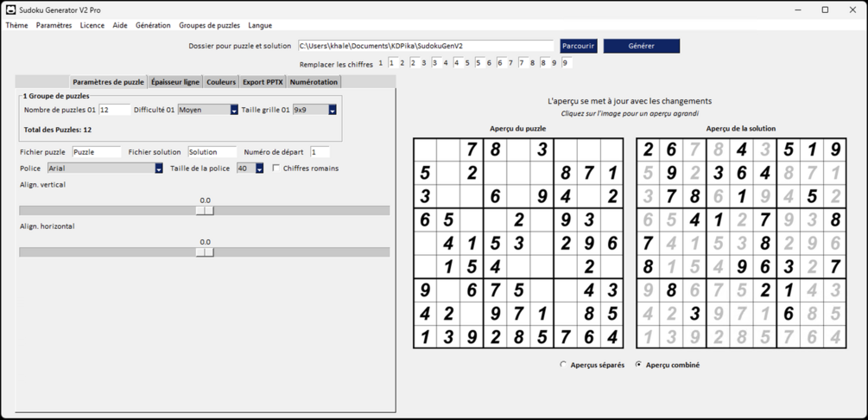Viewport: 868px width, 420px height.
Task: Select the Aperçu combiné radio button
Action: [639, 365]
